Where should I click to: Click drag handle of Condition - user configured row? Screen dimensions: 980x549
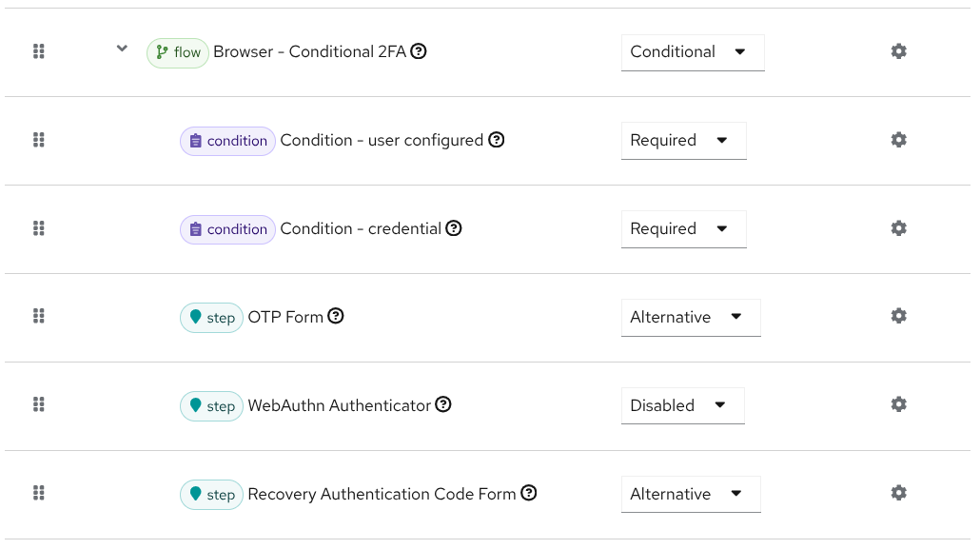pyautogui.click(x=39, y=139)
